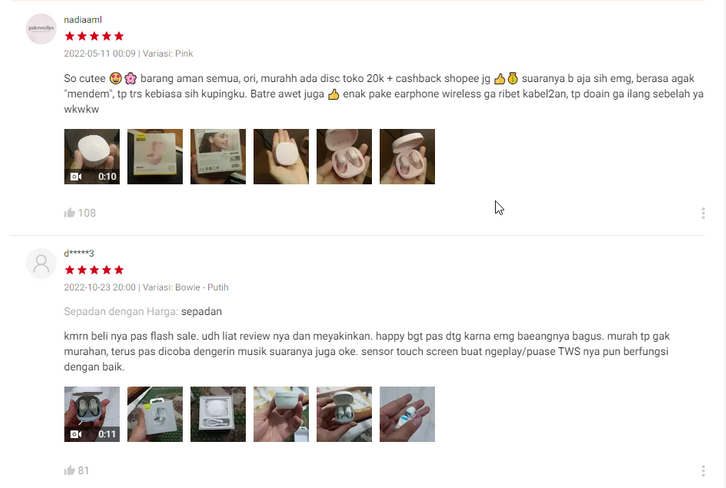The height and width of the screenshot is (488, 726).
Task: Click the nadiaaml username
Action: (x=83, y=19)
